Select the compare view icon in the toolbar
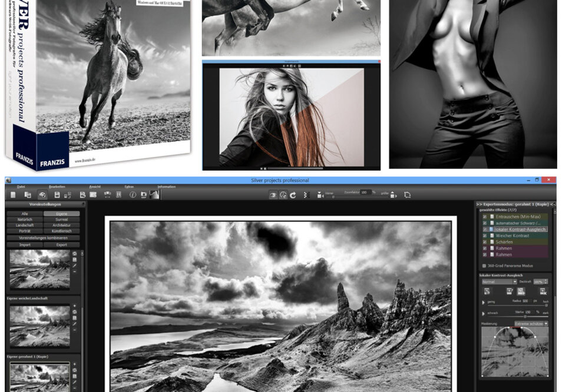This screenshot has height=392, width=582. pos(118,194)
